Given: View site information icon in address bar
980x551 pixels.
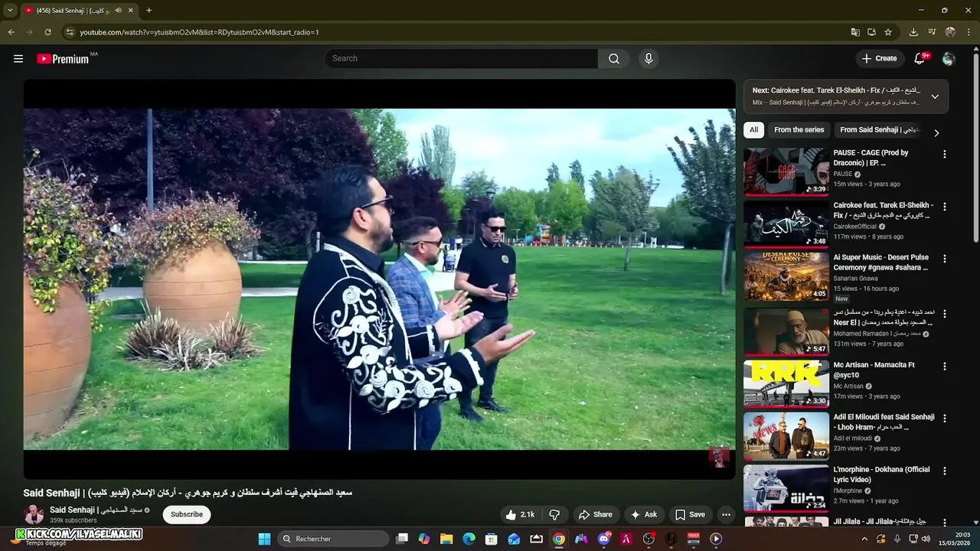Looking at the screenshot, I should [x=70, y=32].
